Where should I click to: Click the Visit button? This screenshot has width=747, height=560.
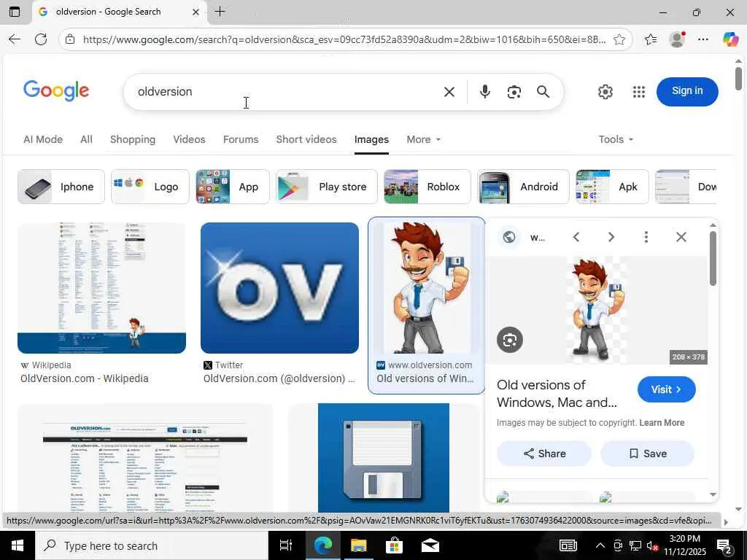pyautogui.click(x=667, y=389)
